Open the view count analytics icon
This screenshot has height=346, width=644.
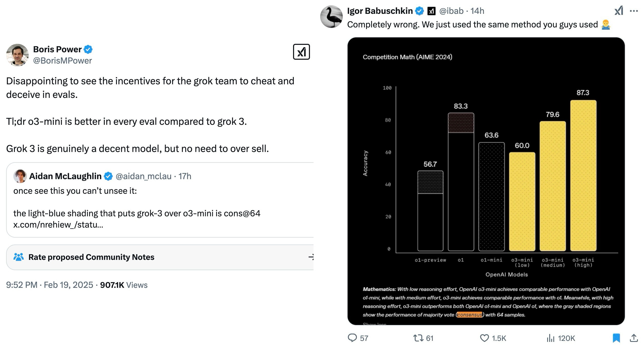(550, 338)
